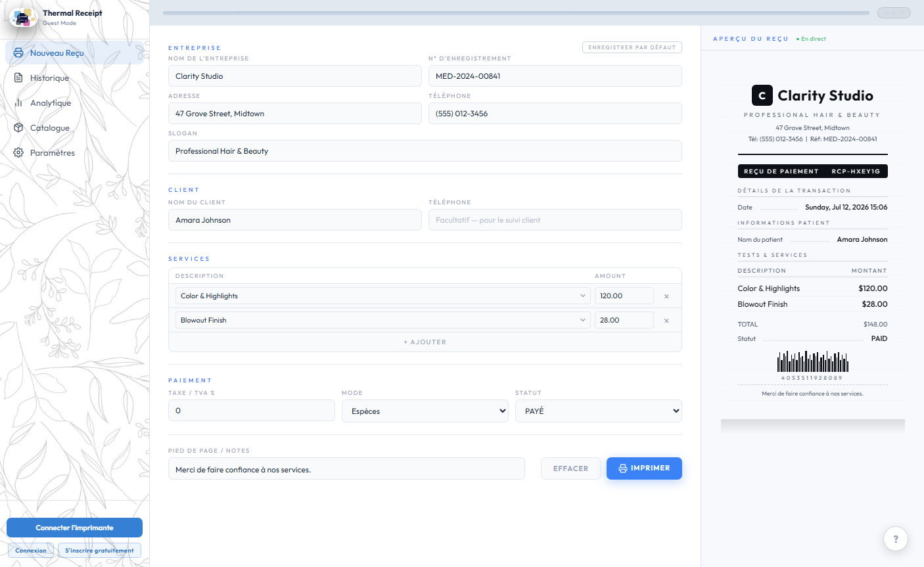This screenshot has height=567, width=924.
Task: Focus the N° d'enregistrement field
Action: [555, 76]
